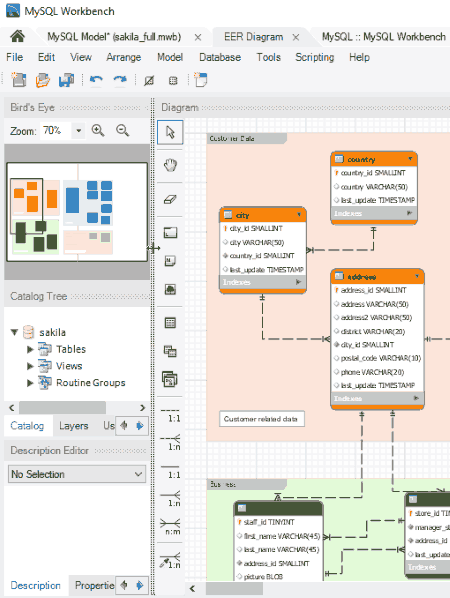Expand Indexes section of city table
This screenshot has height=598, width=450.
pos(298,282)
